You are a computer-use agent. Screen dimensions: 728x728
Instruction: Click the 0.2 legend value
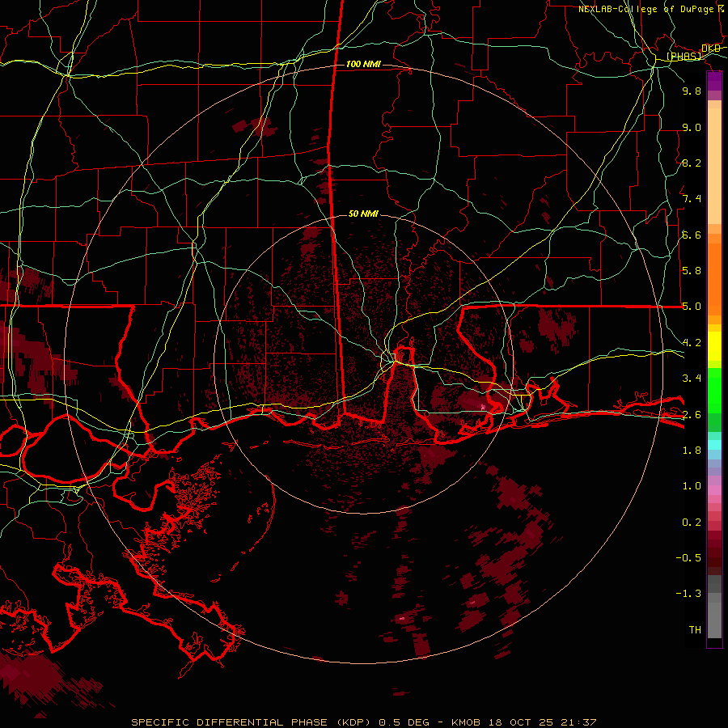tap(692, 523)
